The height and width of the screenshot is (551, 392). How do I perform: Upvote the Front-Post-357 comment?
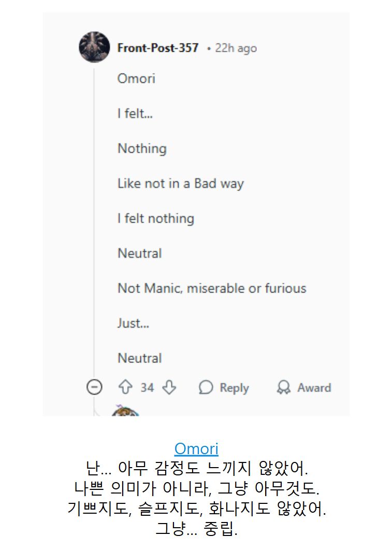125,387
